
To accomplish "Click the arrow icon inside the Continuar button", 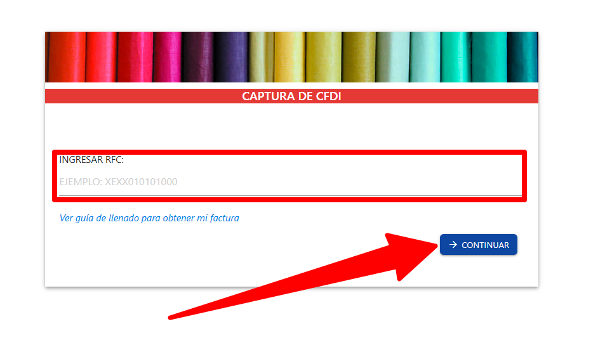I will 453,245.
